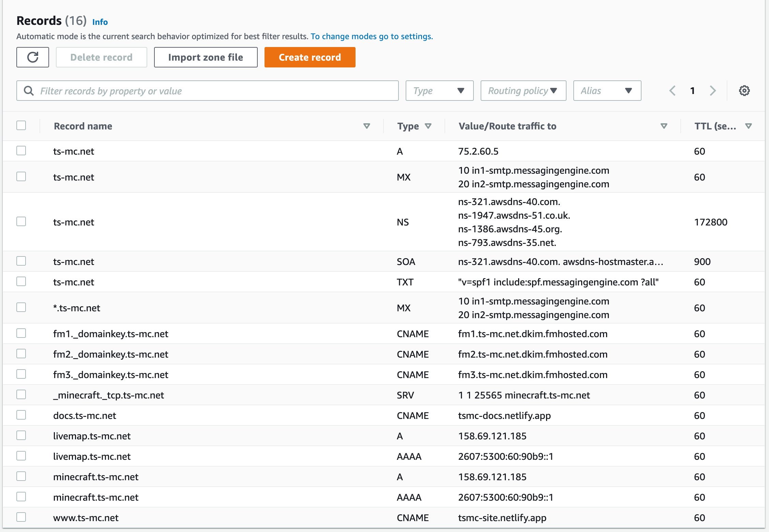Click the search magnifier icon
Image resolution: width=769 pixels, height=532 pixels.
pos(29,91)
